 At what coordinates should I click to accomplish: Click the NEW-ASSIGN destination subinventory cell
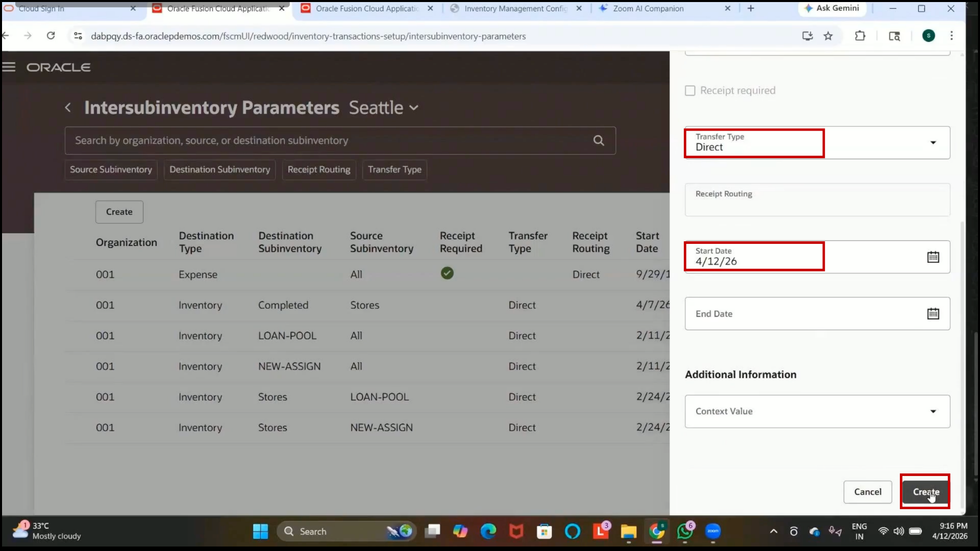pos(289,366)
